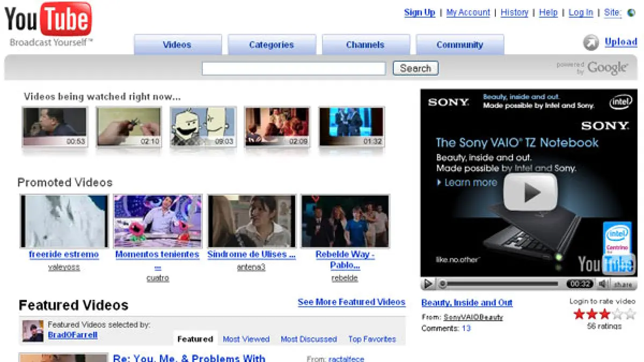The width and height of the screenshot is (644, 362).
Task: Click the share button in the player
Action: click(623, 284)
